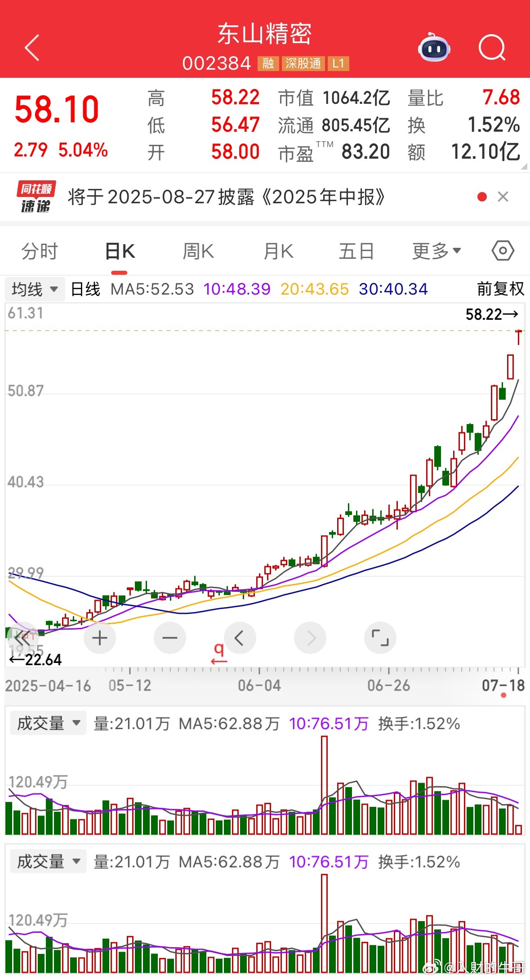Tap the current price 58.10
The image size is (530, 980).
[x=57, y=109]
